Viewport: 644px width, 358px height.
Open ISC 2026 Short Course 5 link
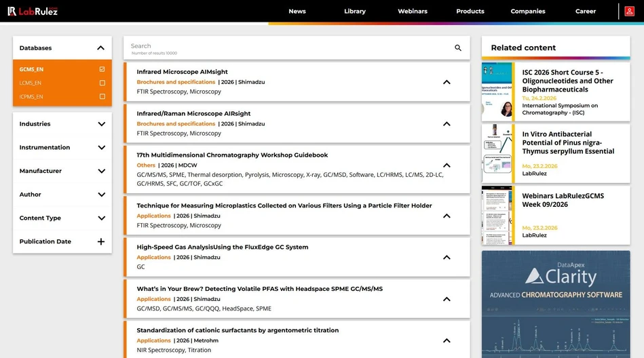tap(567, 81)
